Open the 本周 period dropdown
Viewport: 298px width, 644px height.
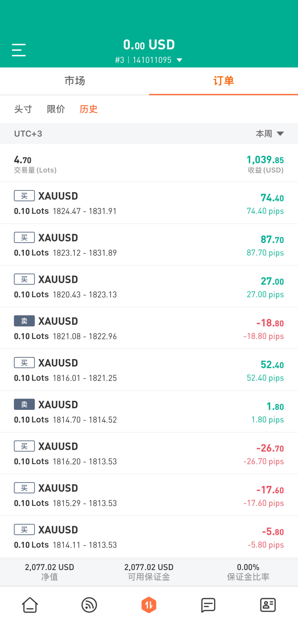point(270,134)
